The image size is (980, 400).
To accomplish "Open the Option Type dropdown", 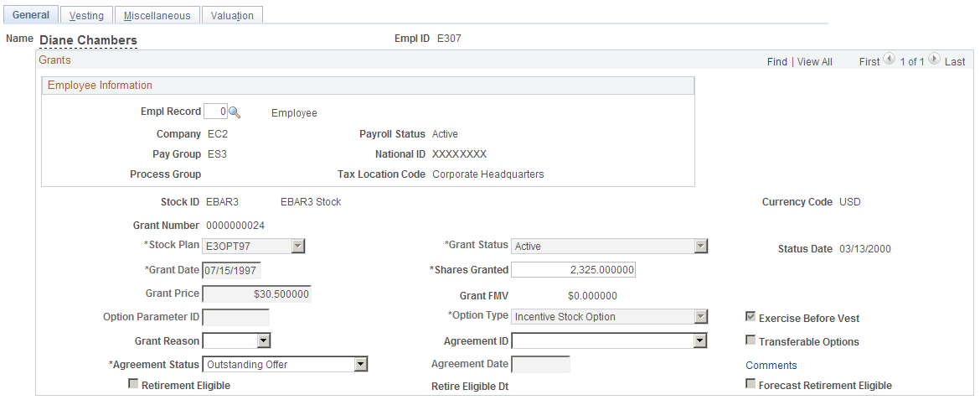I will point(701,317).
